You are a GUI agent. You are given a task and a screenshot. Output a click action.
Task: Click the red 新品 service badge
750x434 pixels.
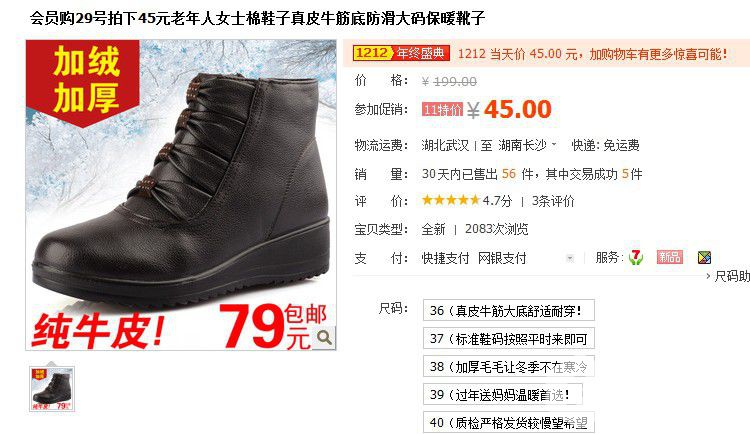pos(670,257)
